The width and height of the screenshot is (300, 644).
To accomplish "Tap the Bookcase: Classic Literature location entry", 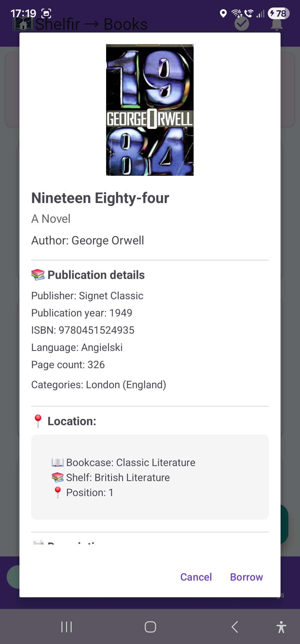I will 131,462.
